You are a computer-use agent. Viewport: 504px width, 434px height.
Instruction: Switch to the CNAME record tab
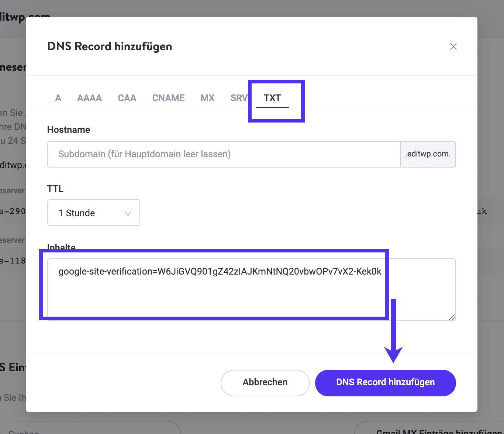click(x=168, y=98)
